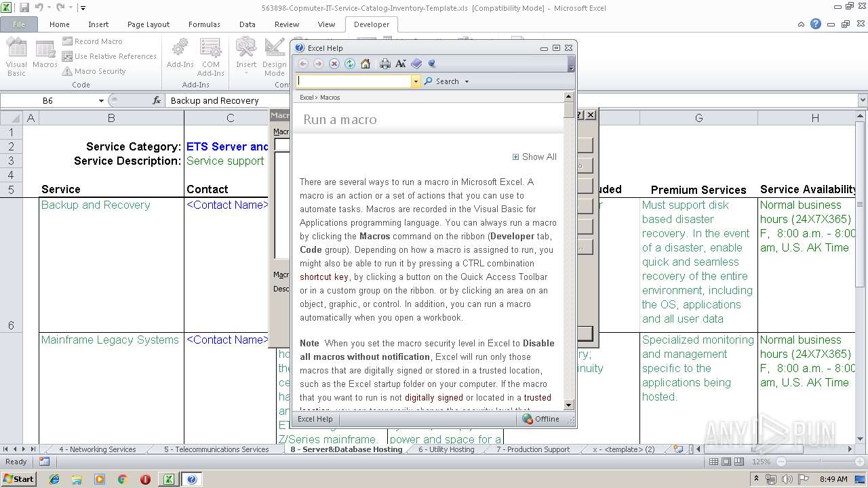Undo last action in Quick Access Toolbar
Screen dimensions: 868x488
(x=39, y=7)
